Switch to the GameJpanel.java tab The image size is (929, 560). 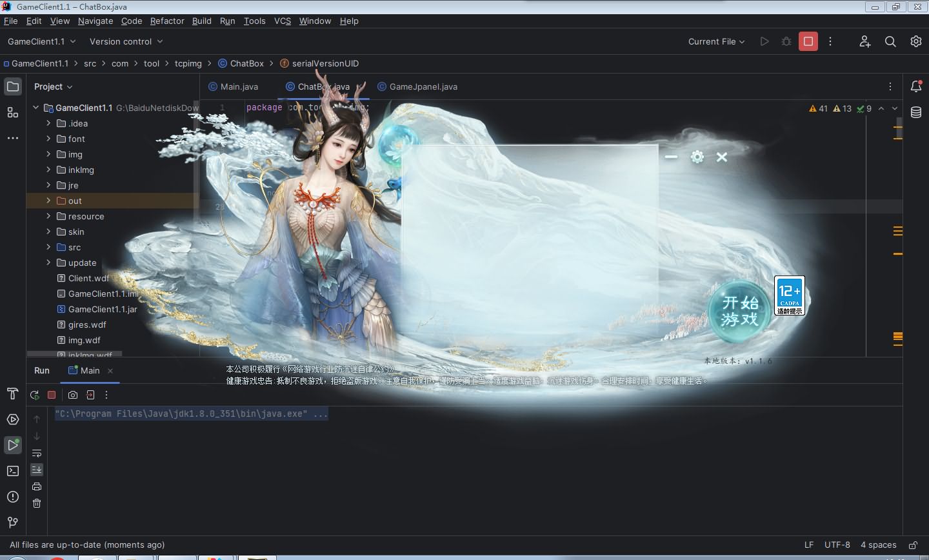click(423, 86)
